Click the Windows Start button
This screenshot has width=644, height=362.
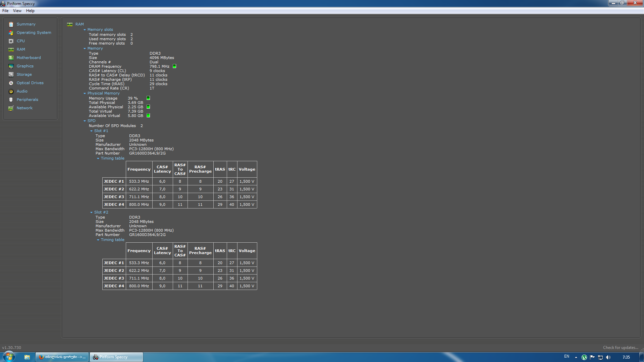pyautogui.click(x=9, y=357)
